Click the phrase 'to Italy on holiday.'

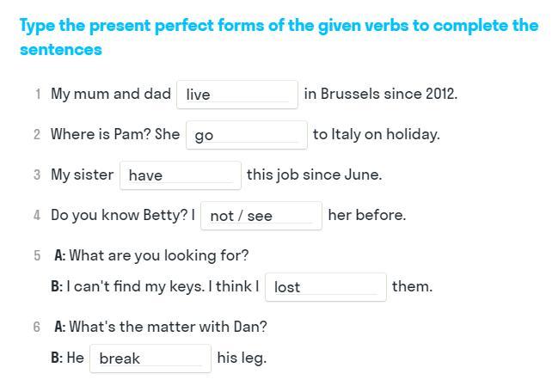[x=376, y=134]
